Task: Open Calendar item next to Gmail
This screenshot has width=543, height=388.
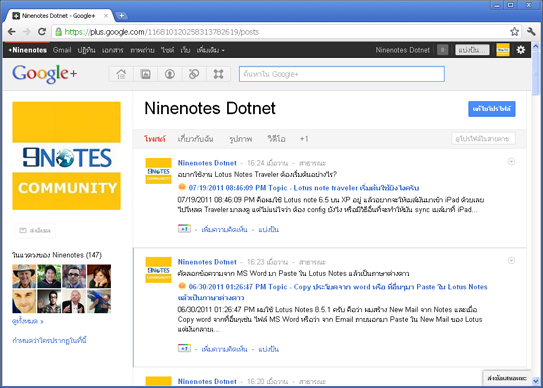Action: click(86, 50)
